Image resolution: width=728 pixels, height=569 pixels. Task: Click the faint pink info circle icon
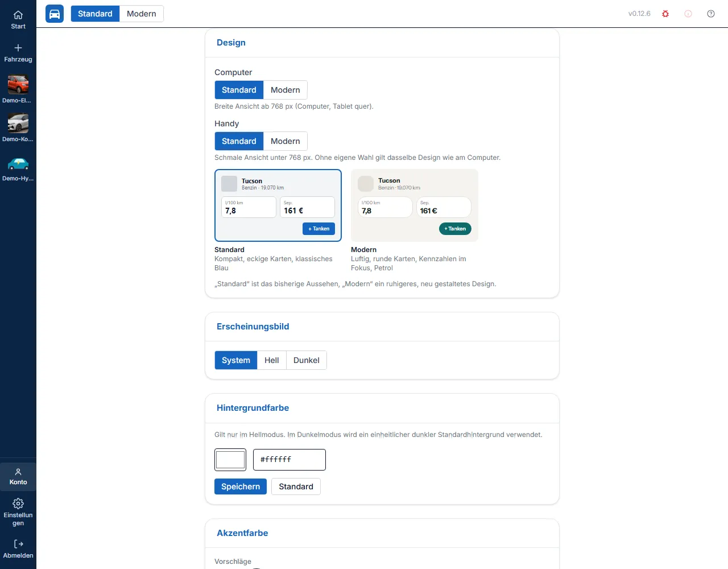(688, 14)
